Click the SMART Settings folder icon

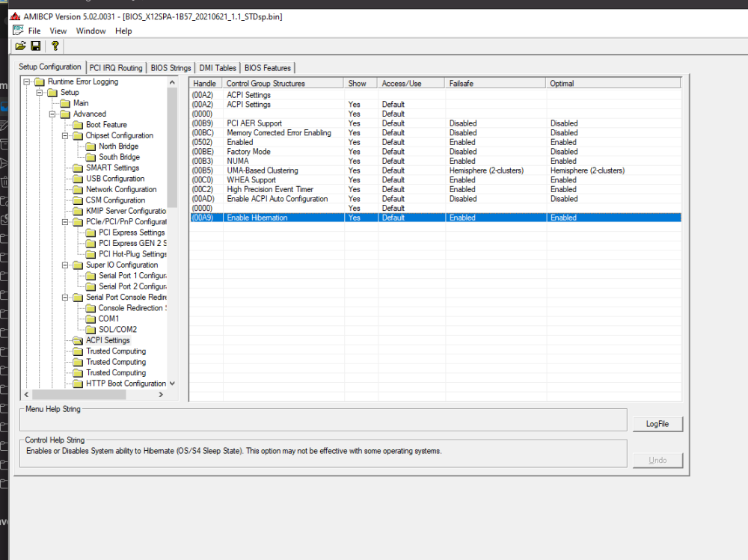(79, 168)
